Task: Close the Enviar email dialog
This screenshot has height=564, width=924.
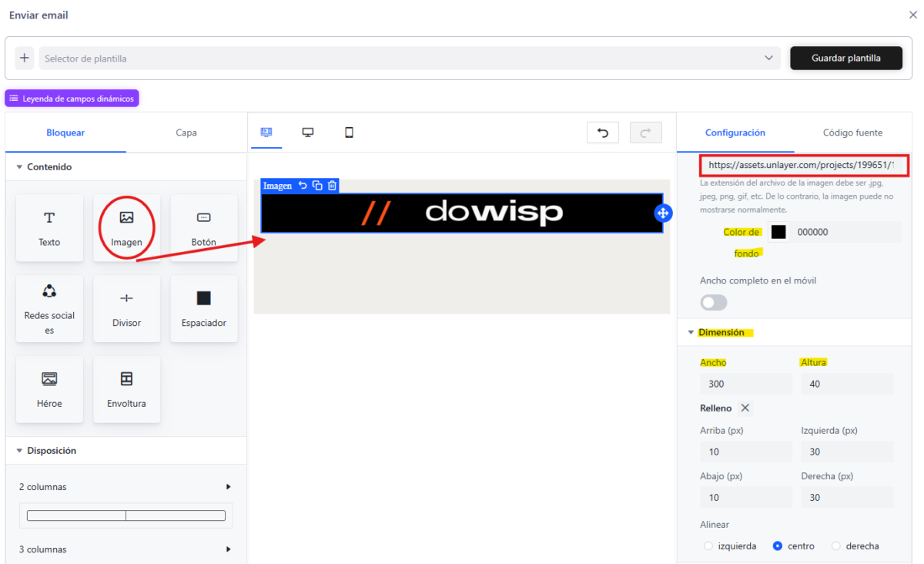Action: [x=913, y=15]
